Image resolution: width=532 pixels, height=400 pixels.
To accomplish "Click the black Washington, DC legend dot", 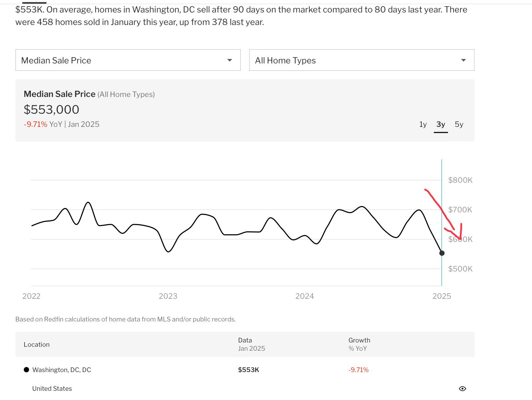I will (27, 370).
